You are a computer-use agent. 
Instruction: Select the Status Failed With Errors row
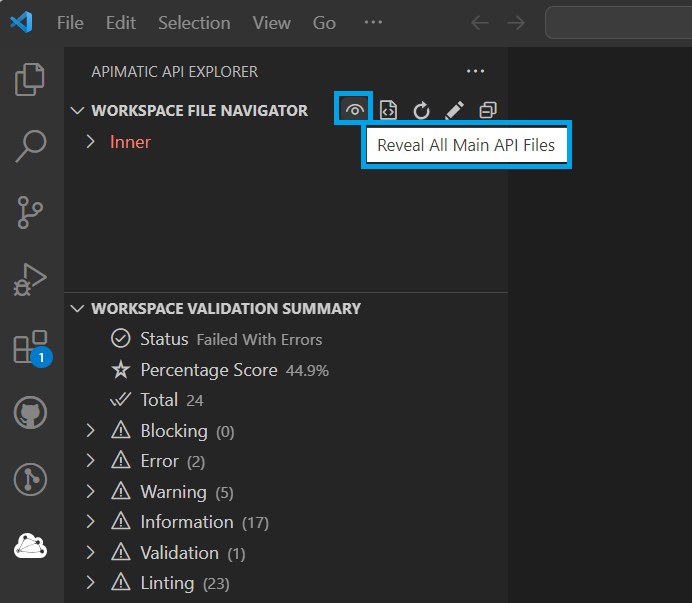[x=286, y=339]
